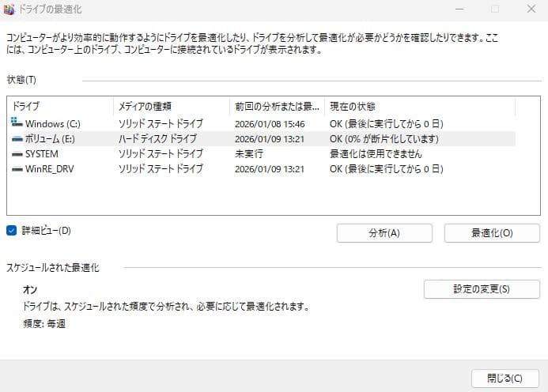Open 設定の変更(S) schedule settings

click(482, 289)
